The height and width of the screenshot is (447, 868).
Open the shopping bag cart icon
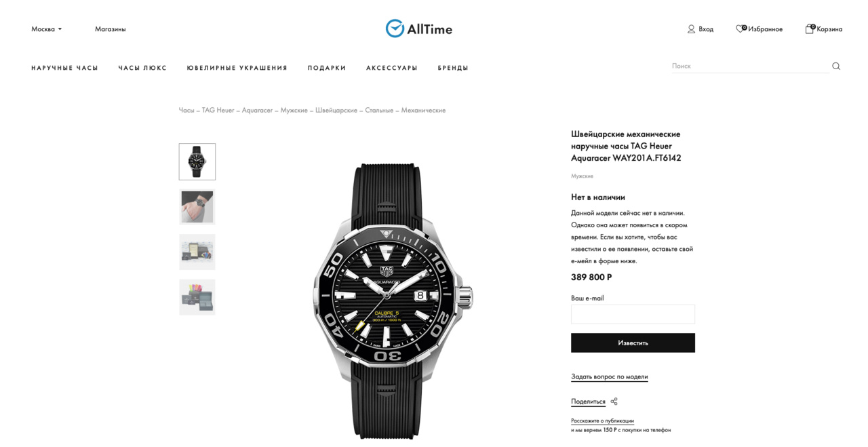click(809, 29)
